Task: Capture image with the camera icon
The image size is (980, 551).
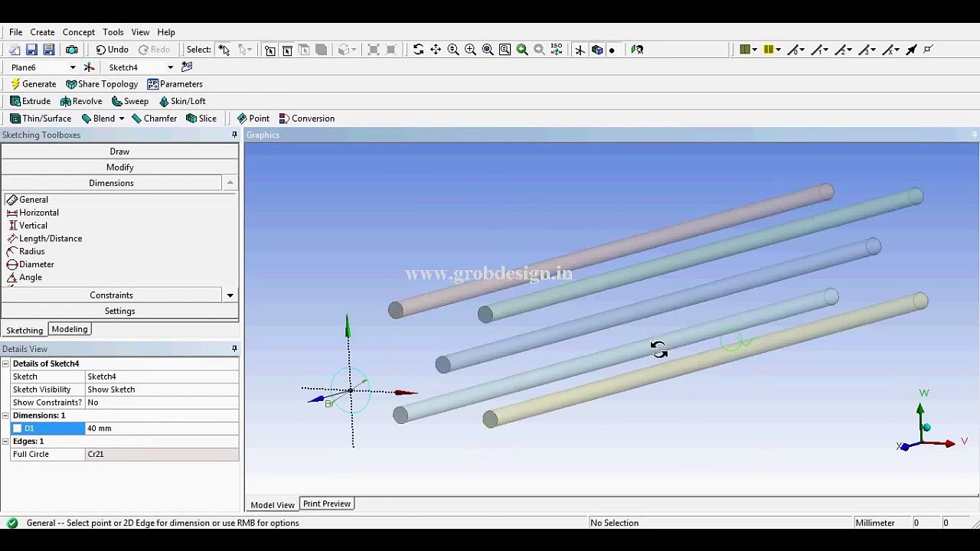Action: (x=72, y=50)
